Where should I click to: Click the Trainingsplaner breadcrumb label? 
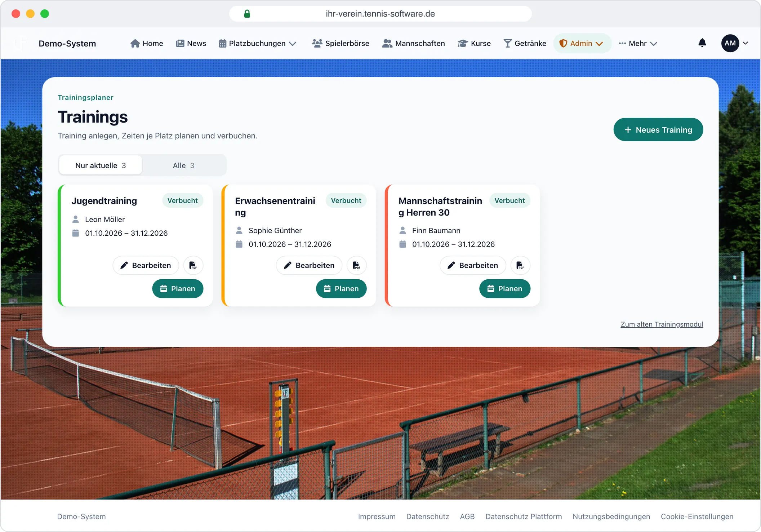coord(86,97)
